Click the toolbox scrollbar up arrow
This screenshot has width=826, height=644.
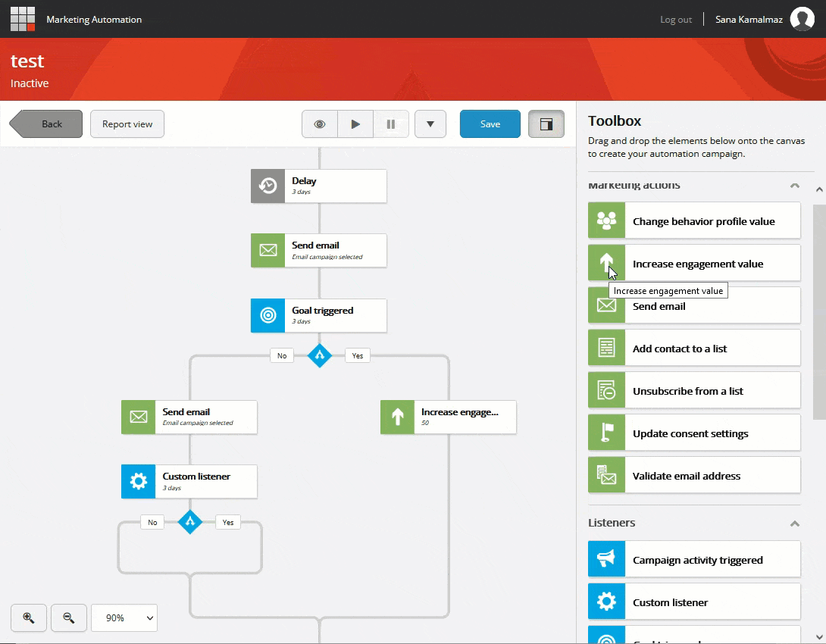point(819,189)
